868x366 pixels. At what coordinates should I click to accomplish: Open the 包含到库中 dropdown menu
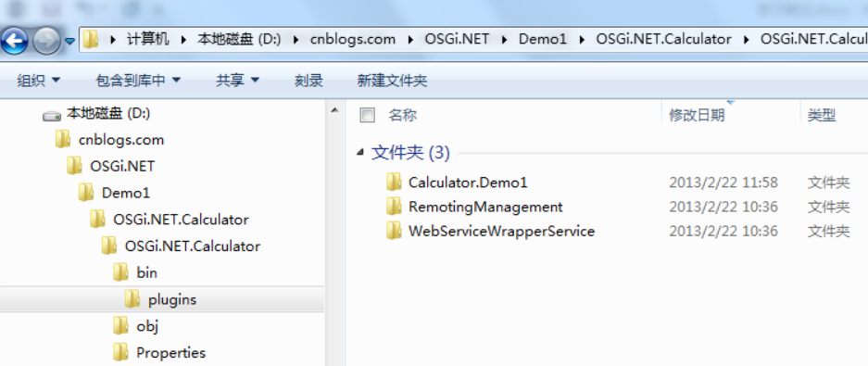pyautogui.click(x=138, y=81)
